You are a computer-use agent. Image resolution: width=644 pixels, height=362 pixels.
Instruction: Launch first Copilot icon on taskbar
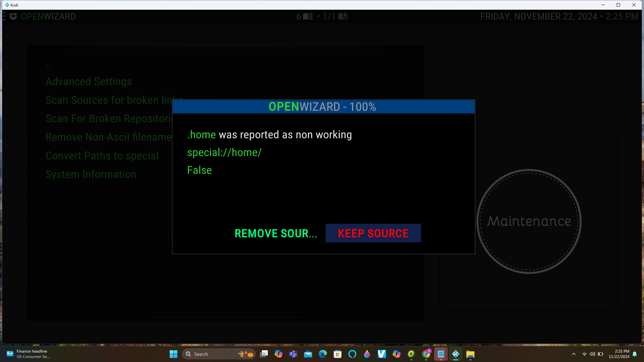[x=279, y=354]
